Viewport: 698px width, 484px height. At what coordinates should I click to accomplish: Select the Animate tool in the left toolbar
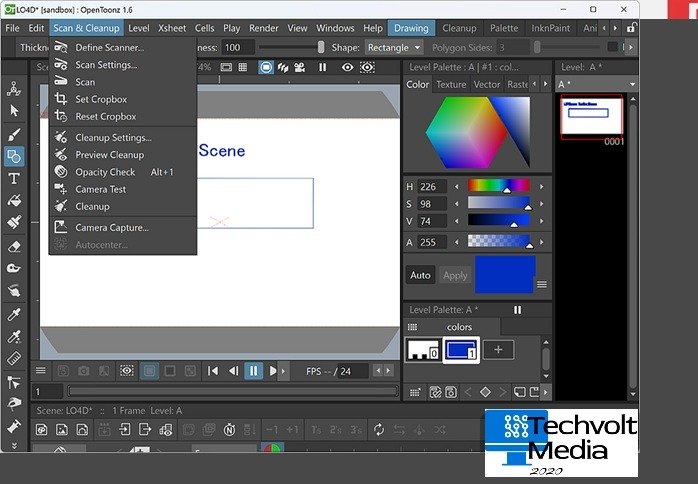14,89
